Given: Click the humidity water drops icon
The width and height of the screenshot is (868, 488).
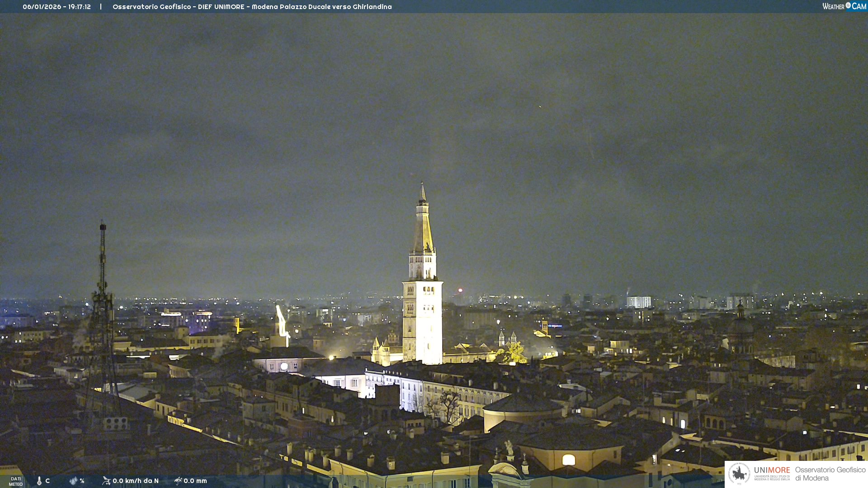Looking at the screenshot, I should [x=73, y=481].
